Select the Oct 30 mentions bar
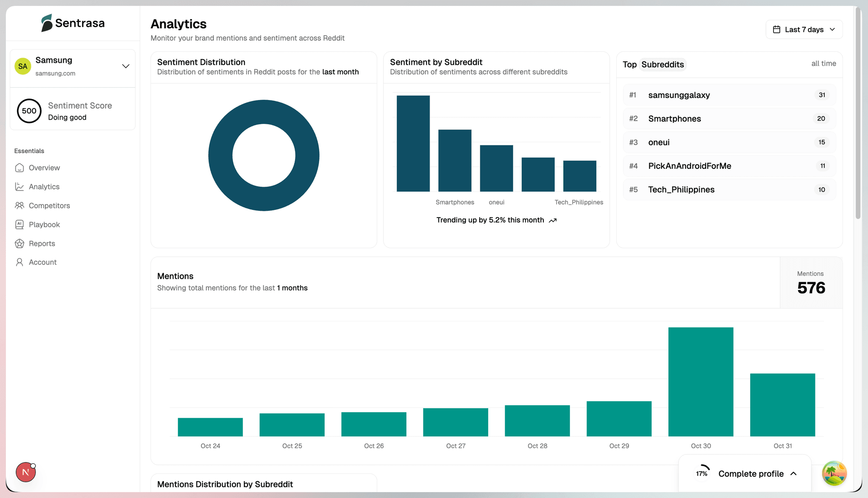This screenshot has width=868, height=498. [x=700, y=381]
